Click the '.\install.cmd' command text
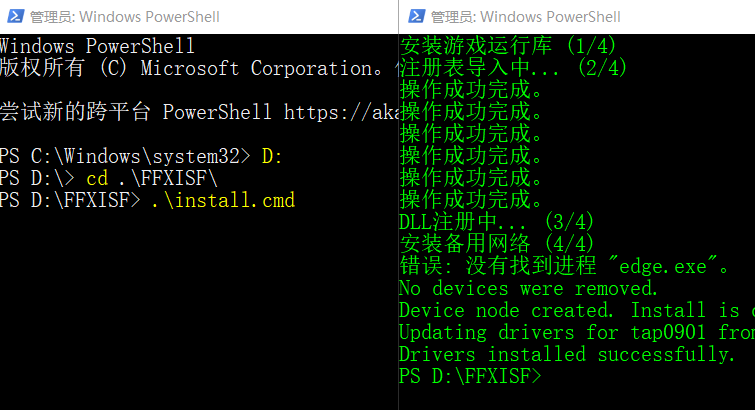This screenshot has width=755, height=410. tap(222, 200)
